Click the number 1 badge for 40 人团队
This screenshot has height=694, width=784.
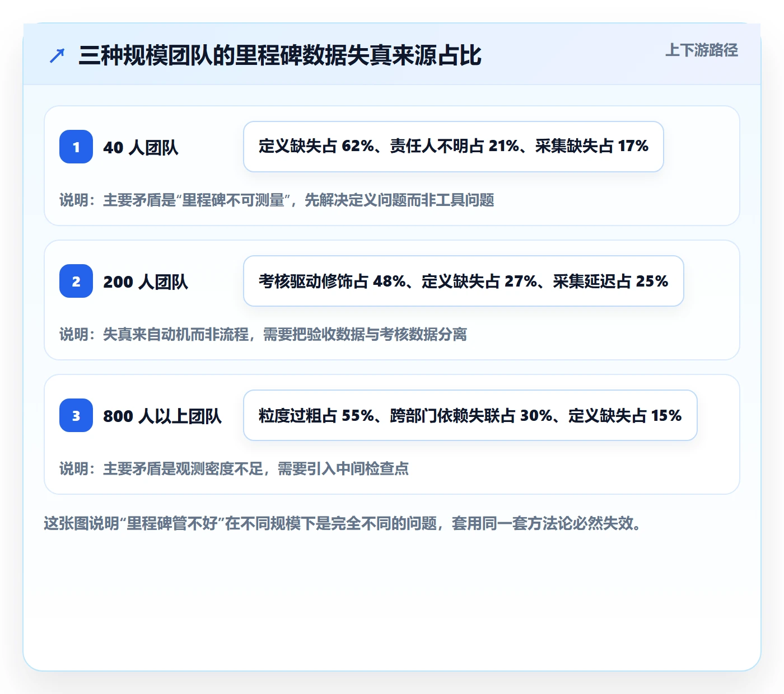[x=76, y=147]
